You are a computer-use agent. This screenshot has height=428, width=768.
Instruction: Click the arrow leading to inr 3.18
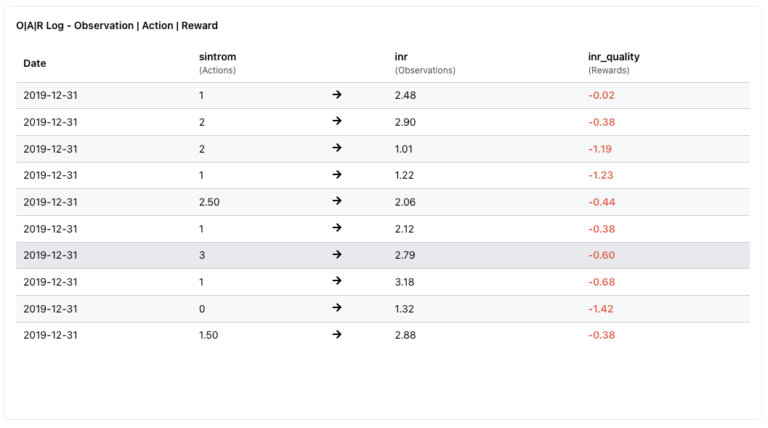click(337, 281)
